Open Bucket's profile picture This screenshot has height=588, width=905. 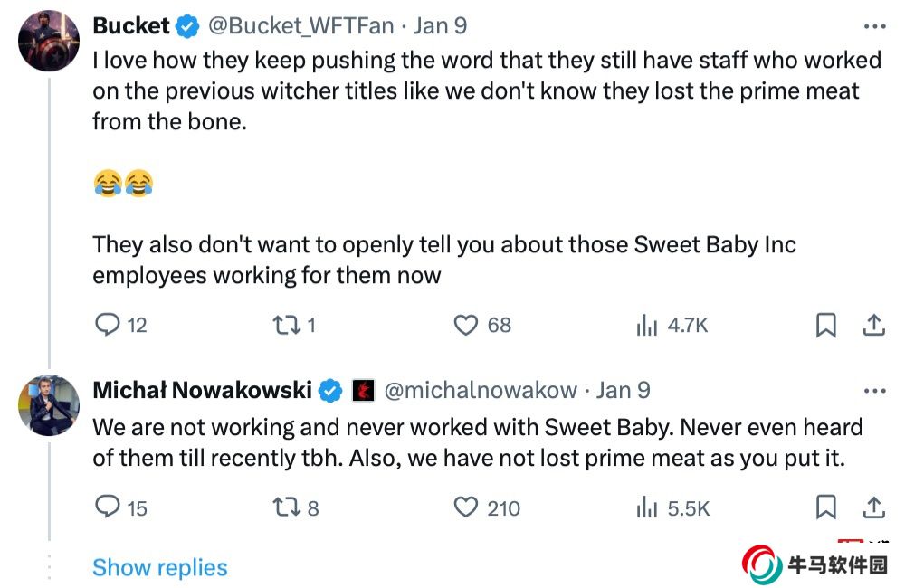(49, 41)
